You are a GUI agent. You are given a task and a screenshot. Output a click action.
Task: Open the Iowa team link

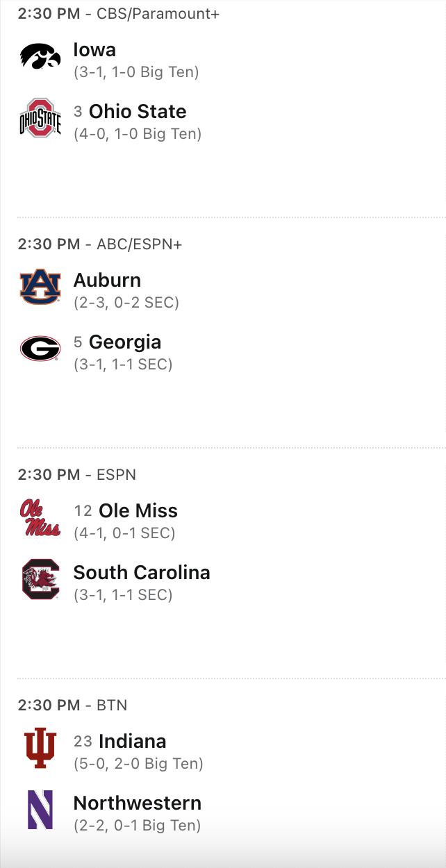(x=94, y=50)
